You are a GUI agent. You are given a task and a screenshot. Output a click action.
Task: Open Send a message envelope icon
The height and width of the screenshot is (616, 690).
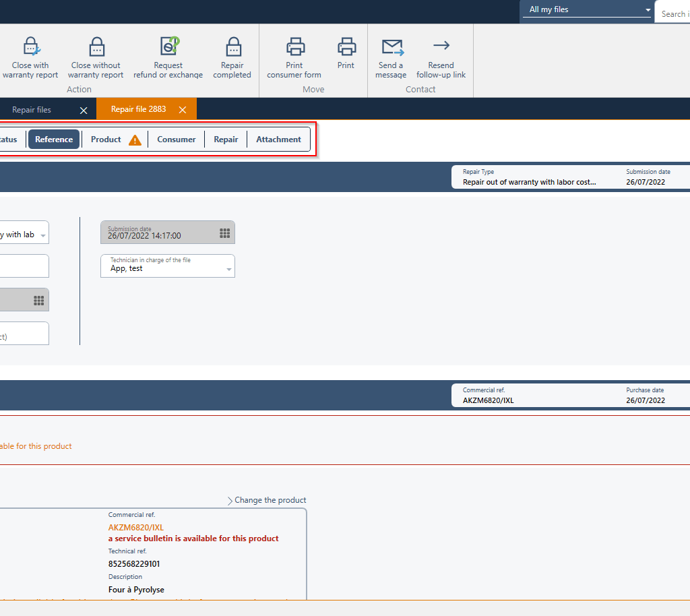point(391,47)
